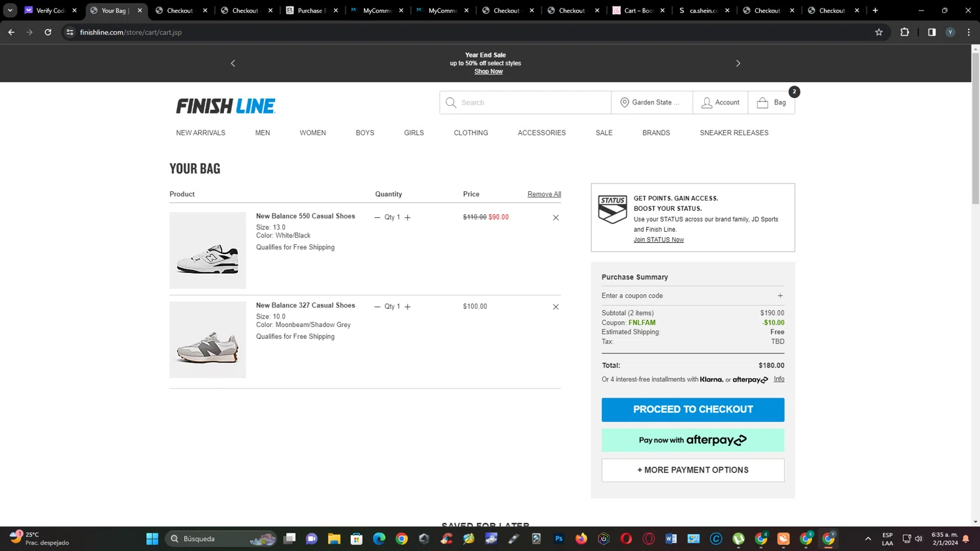This screenshot has height=551, width=980.
Task: Open WOMEN category menu
Action: (313, 133)
